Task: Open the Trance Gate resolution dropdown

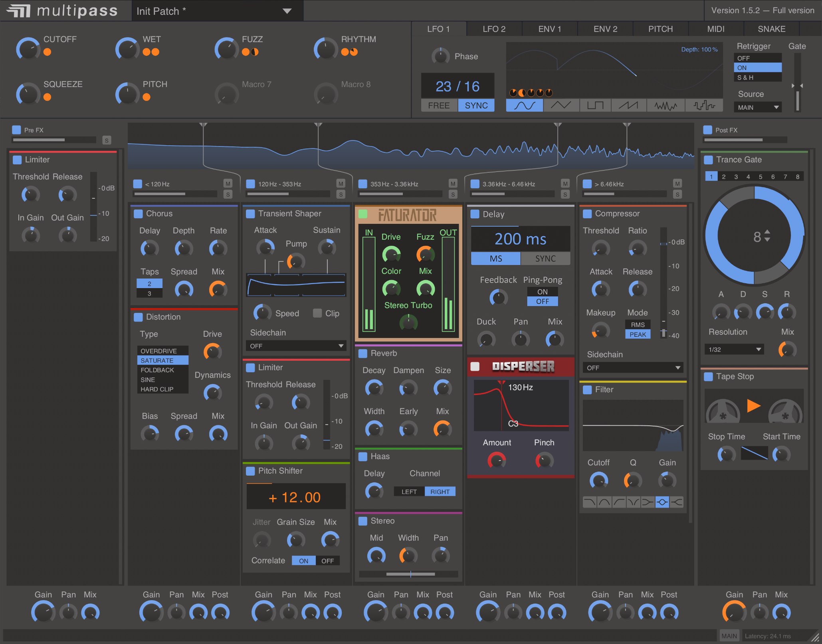Action: (733, 349)
